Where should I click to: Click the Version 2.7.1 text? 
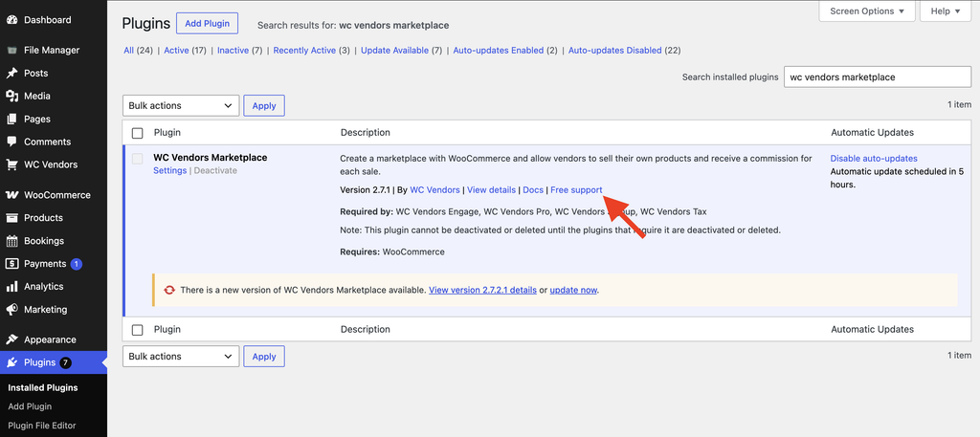coord(367,189)
